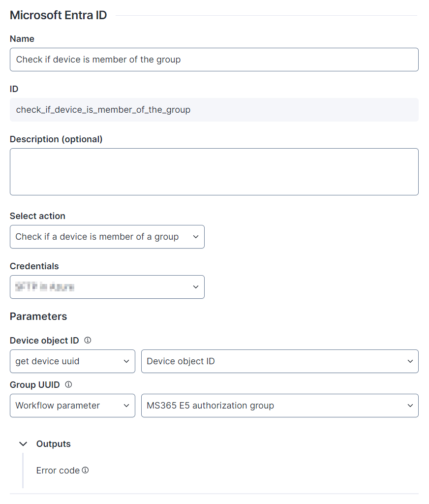Open the Select action dropdown

point(107,237)
